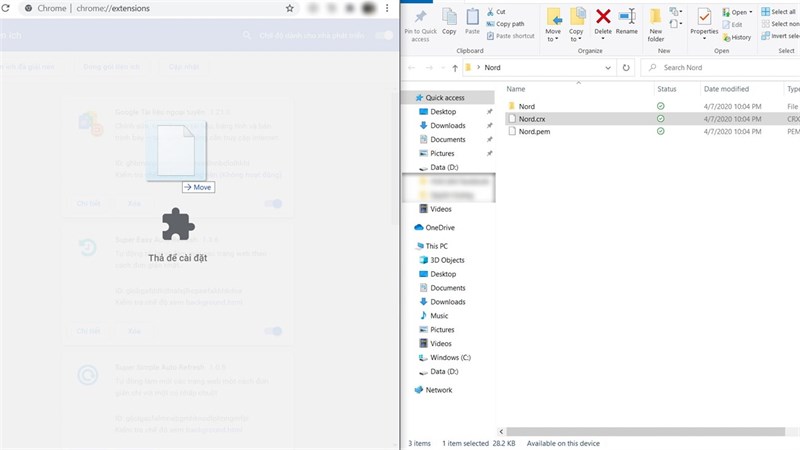Image resolution: width=800 pixels, height=450 pixels.
Task: Click History in the Open group
Action: 737,37
